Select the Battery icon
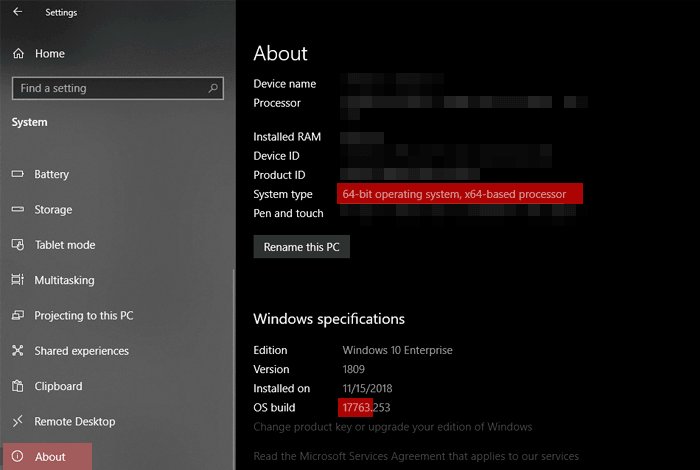 (18, 174)
